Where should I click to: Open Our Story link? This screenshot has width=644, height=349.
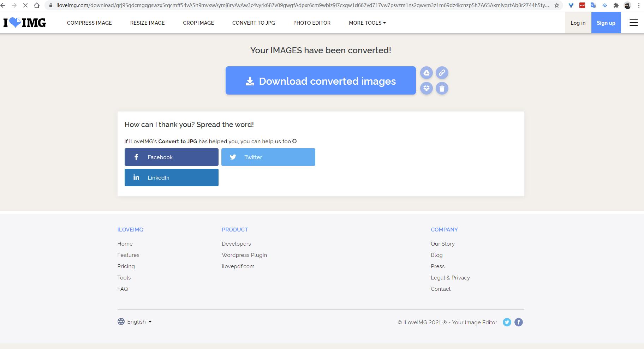[x=443, y=244]
